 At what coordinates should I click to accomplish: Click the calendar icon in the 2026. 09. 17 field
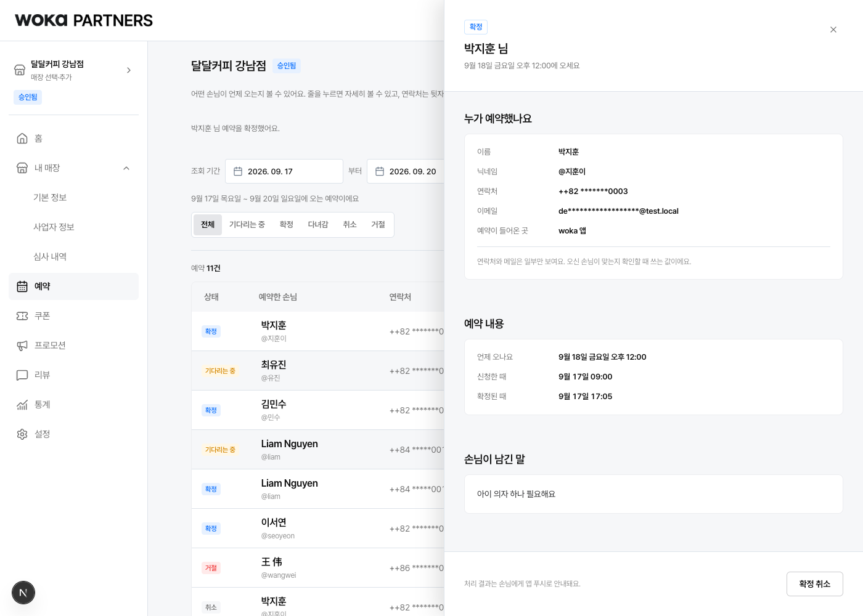tap(238, 171)
